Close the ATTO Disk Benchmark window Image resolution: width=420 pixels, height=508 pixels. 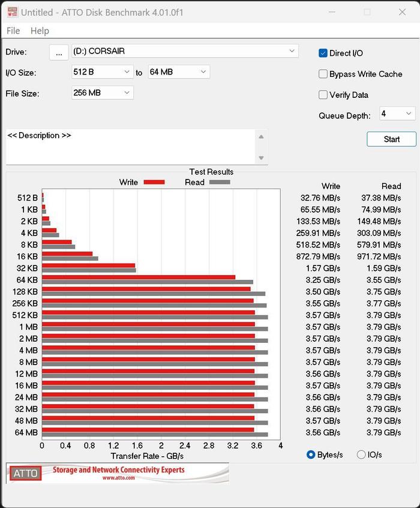point(403,13)
